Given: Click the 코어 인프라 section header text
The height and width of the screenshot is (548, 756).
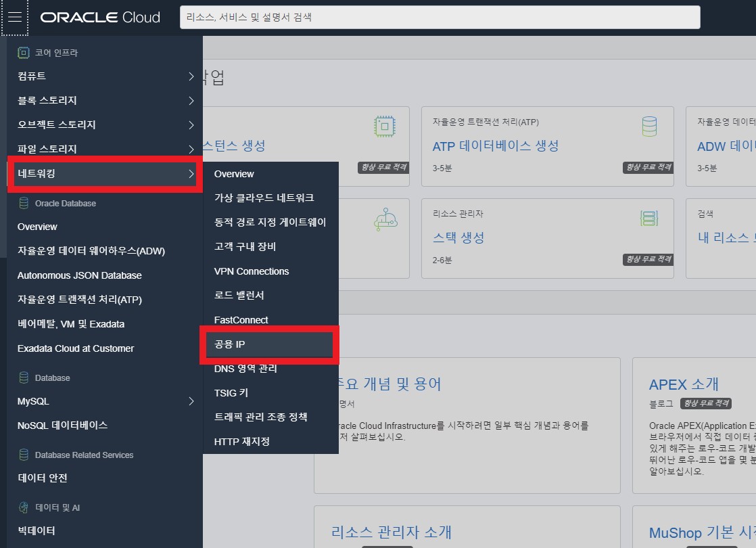Looking at the screenshot, I should tap(56, 53).
